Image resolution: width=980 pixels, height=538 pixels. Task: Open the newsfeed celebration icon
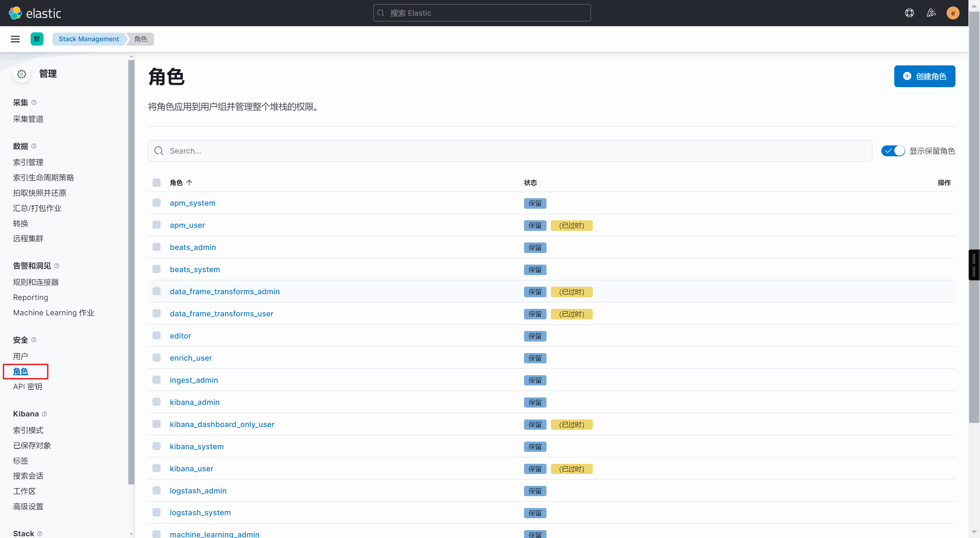[931, 13]
